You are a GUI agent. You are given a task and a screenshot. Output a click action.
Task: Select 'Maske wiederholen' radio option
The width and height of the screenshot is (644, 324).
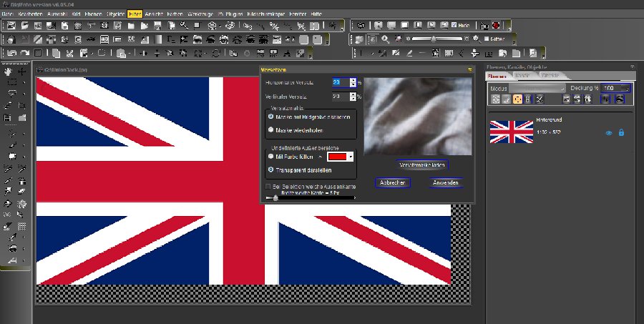270,130
